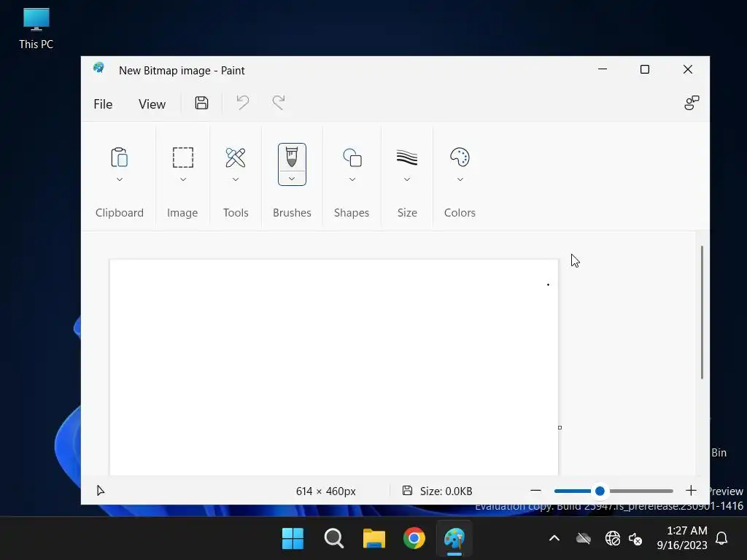
Task: Click the network globe tray icon
Action: pos(613,539)
